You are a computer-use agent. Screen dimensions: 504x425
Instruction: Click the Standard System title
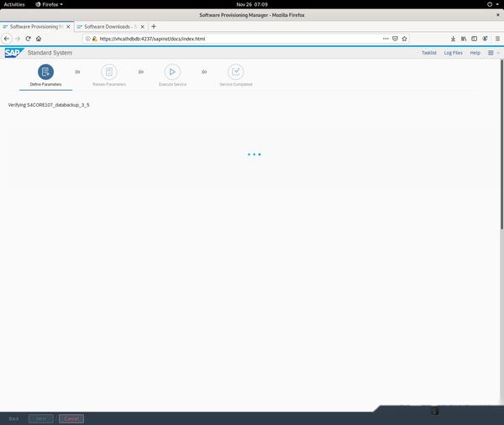pos(50,53)
